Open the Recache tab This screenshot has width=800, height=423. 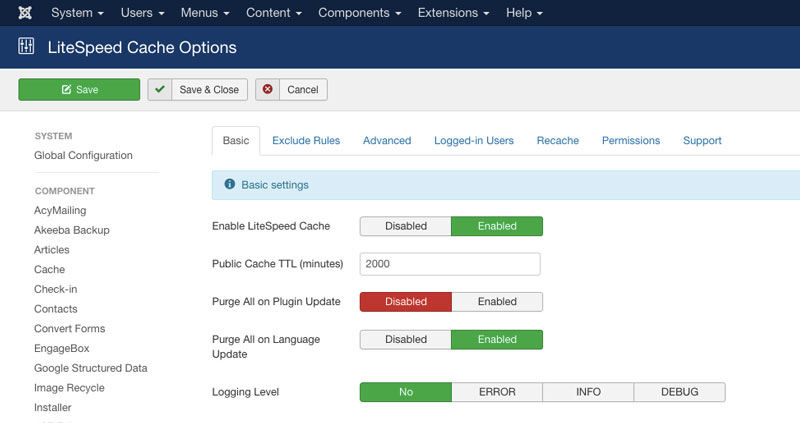click(x=558, y=141)
